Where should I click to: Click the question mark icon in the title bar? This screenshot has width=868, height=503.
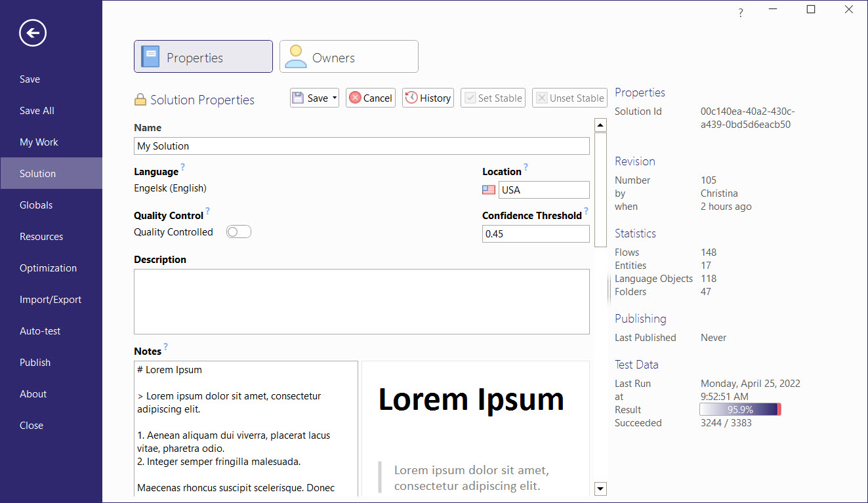[x=740, y=12]
